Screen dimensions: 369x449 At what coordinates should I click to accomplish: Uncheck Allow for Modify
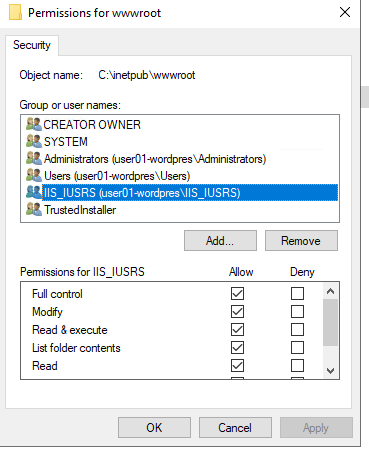click(237, 312)
